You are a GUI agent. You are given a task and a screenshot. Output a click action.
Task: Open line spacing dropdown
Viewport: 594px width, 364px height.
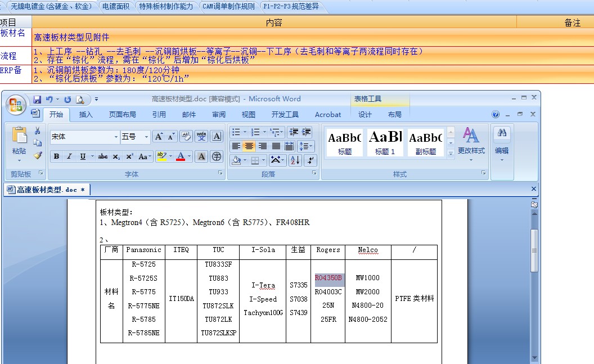pyautogui.click(x=305, y=146)
